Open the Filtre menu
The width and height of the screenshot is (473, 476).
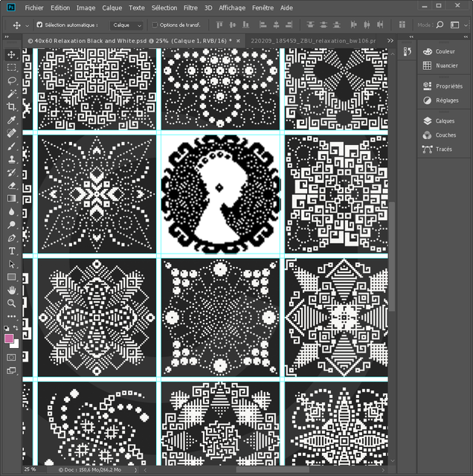[x=190, y=8]
